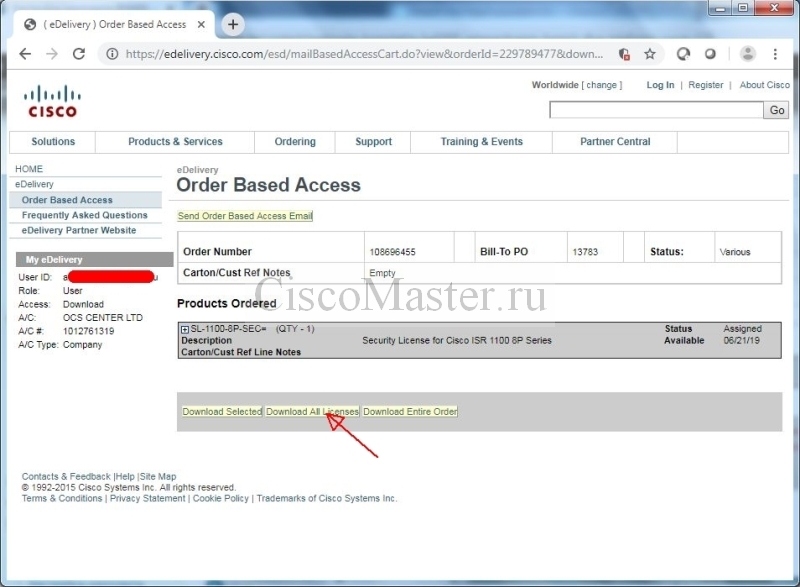Open the Solutions menu
Image resolution: width=800 pixels, height=587 pixels.
coord(53,141)
